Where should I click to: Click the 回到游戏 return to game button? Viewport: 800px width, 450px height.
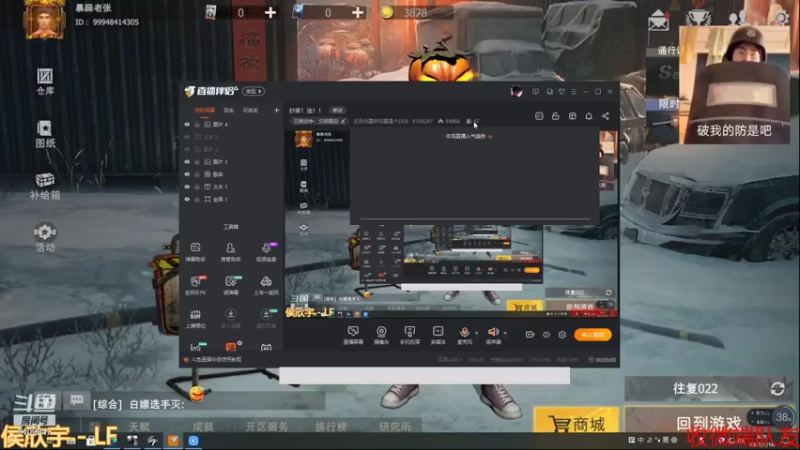tap(709, 423)
